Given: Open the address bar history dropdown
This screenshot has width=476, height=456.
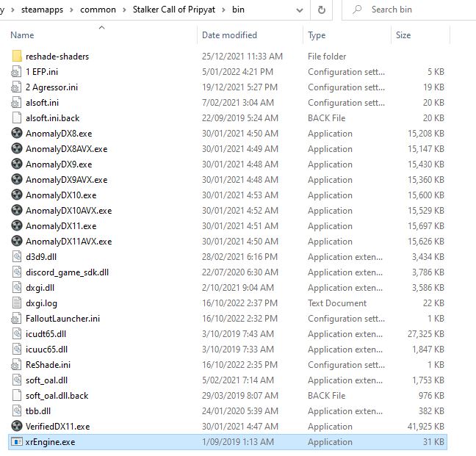Looking at the screenshot, I should 299,10.
